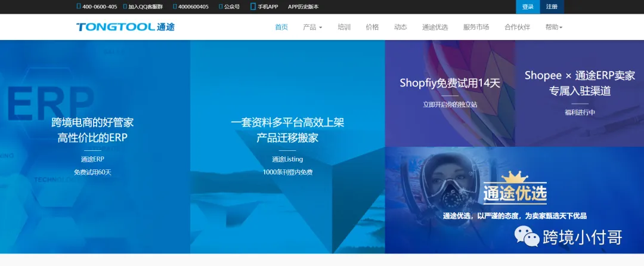The image size is (644, 266).
Task: Open the 培训 nav item
Action: pyautogui.click(x=344, y=27)
